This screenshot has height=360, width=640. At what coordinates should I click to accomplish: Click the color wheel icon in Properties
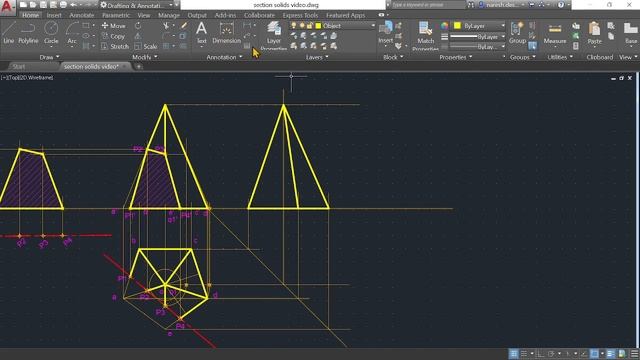coord(444,26)
